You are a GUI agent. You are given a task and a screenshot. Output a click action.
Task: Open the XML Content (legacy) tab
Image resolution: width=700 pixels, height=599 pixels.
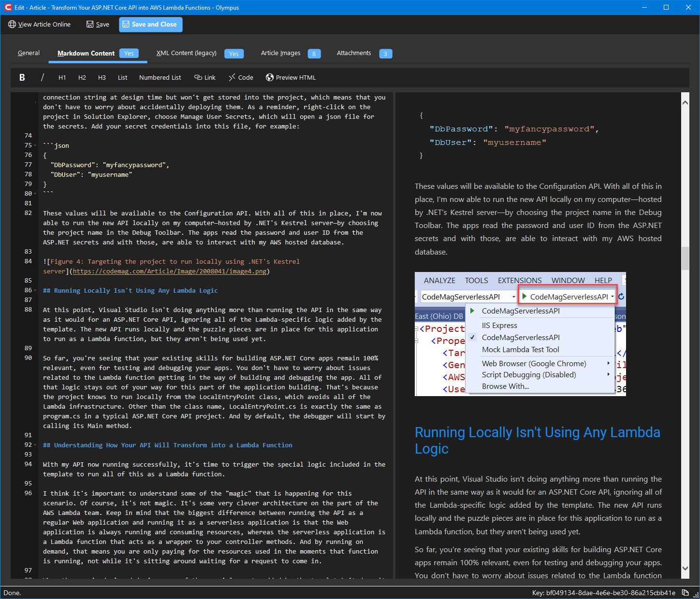coord(200,53)
